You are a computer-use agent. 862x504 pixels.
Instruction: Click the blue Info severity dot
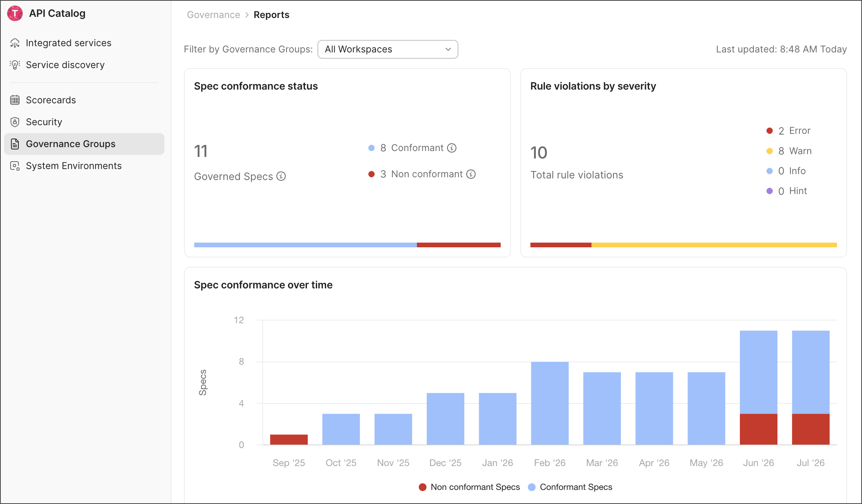click(770, 171)
